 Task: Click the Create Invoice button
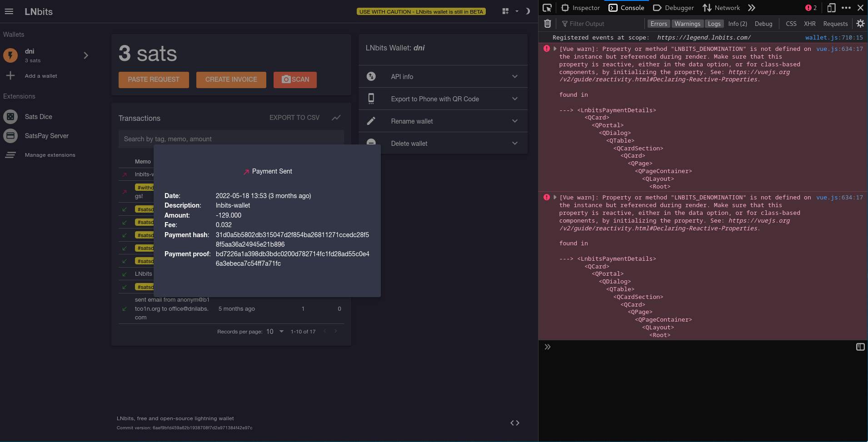[x=231, y=79]
